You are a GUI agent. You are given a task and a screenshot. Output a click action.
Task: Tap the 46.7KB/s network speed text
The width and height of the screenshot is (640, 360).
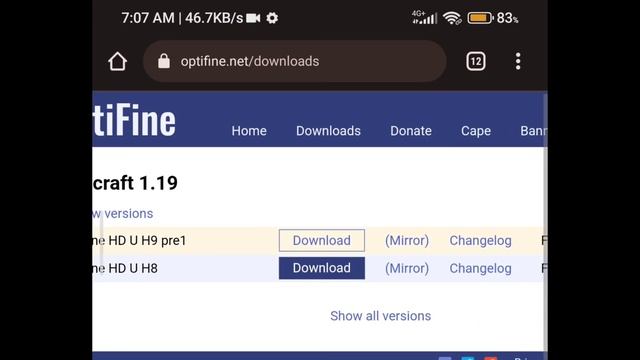[214, 18]
